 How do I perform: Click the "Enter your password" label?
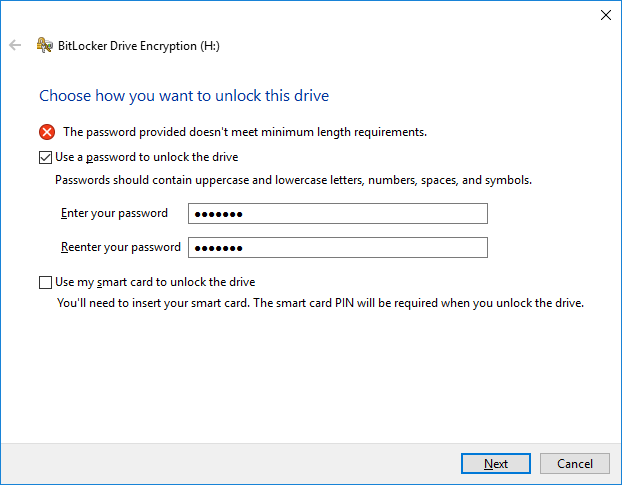[x=114, y=213]
